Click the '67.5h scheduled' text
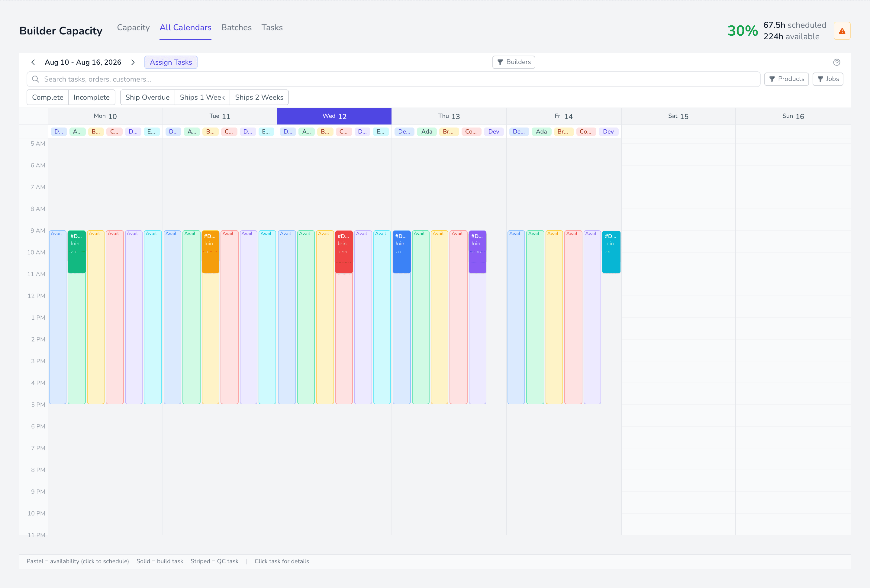The width and height of the screenshot is (870, 588). tap(794, 25)
